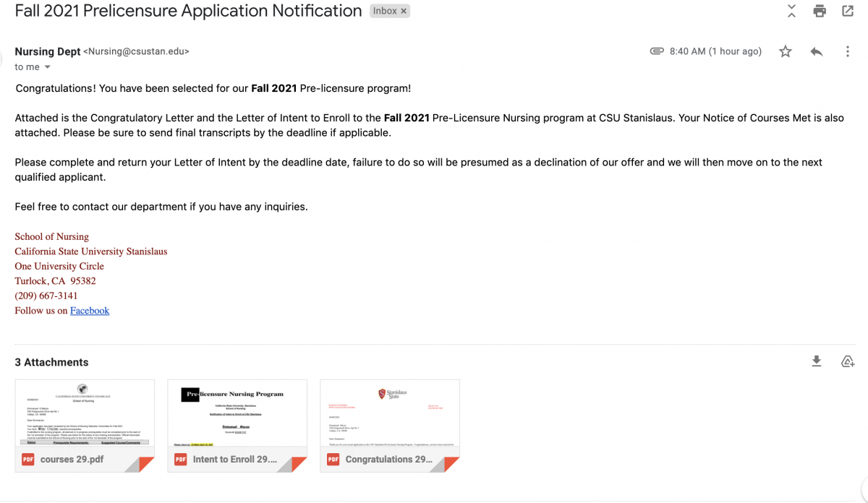868x503 pixels.
Task: Click the subject Fall 2021 Prelicensure Application Notification
Action: (x=188, y=11)
